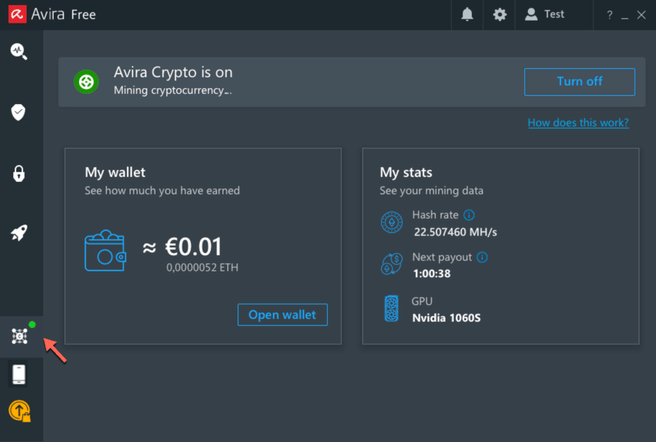Open the settings gear icon
The width and height of the screenshot is (656, 442).
[x=500, y=15]
